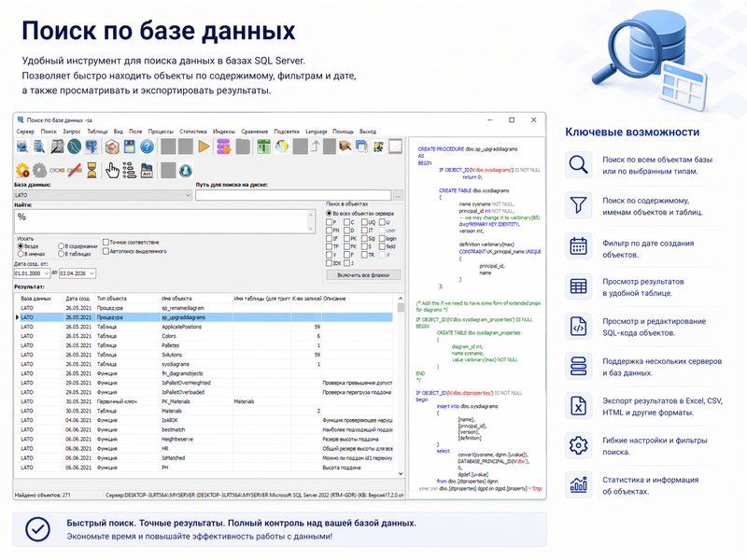Click the green Excel export icon

pos(263,147)
